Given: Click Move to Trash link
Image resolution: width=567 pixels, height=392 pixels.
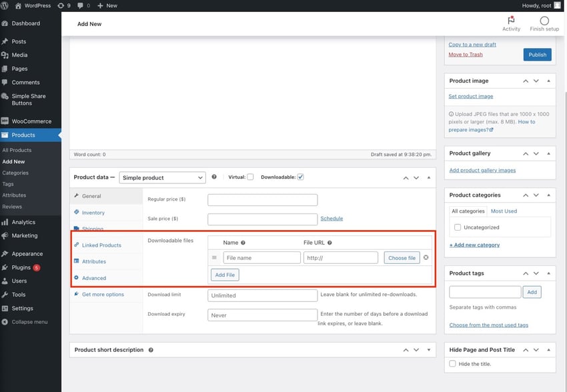Looking at the screenshot, I should [466, 55].
